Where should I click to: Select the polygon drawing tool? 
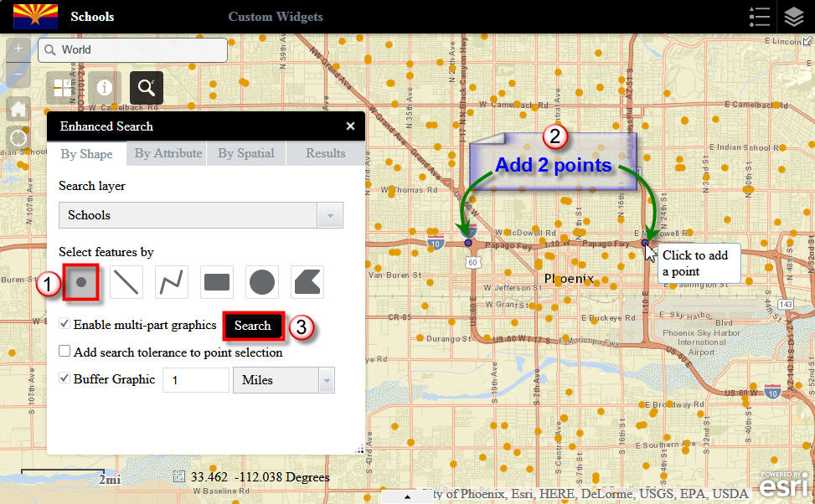tap(307, 282)
